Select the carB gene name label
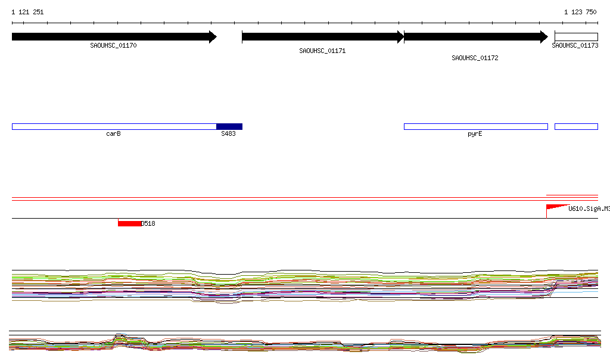Image resolution: width=610 pixels, height=364 pixels. [113, 134]
